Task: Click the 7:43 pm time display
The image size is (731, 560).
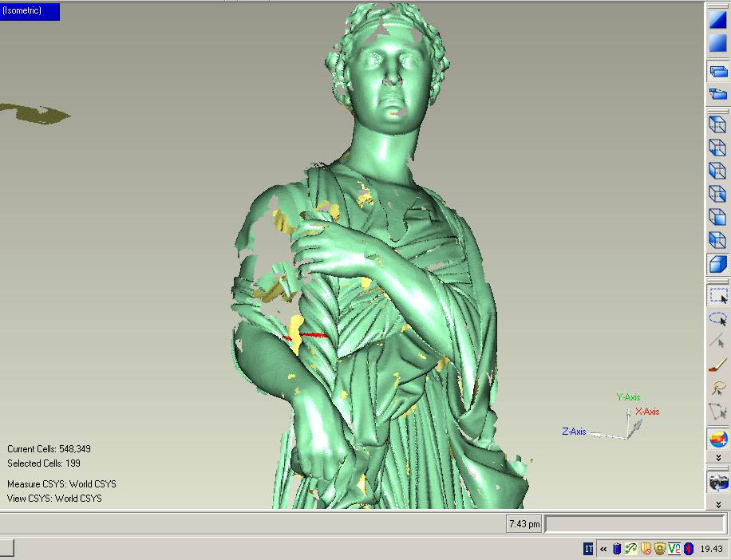Action: tap(524, 524)
